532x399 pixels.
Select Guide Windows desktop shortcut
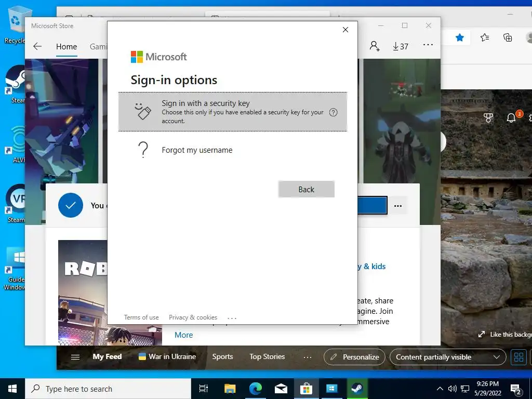pyautogui.click(x=14, y=268)
